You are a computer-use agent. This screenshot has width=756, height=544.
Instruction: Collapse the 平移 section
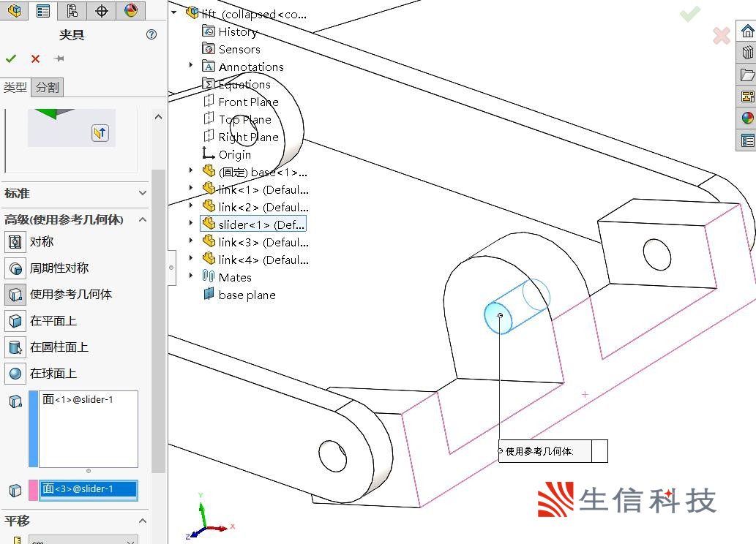point(143,521)
